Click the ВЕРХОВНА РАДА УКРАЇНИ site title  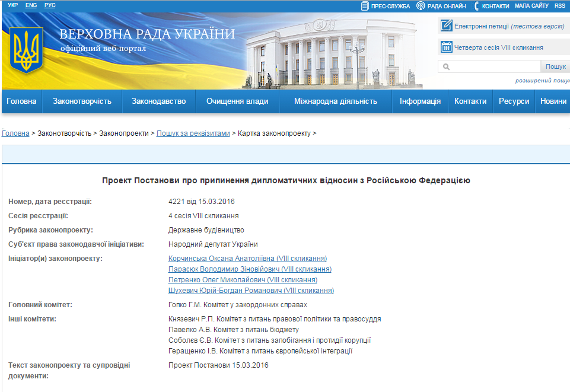147,34
